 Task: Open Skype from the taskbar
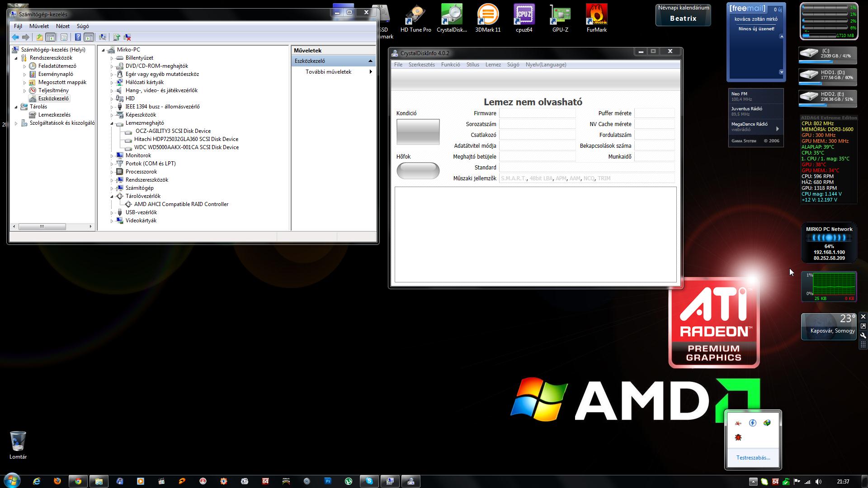click(369, 481)
